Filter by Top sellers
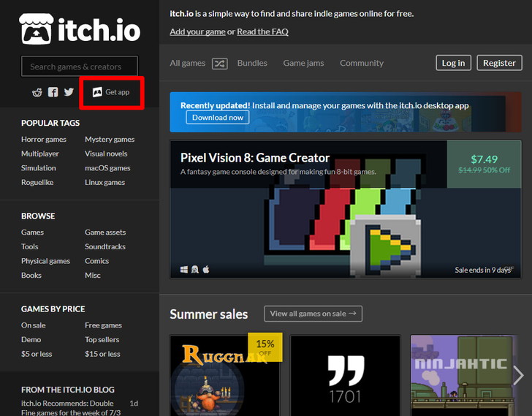532x416 pixels. [x=102, y=340]
